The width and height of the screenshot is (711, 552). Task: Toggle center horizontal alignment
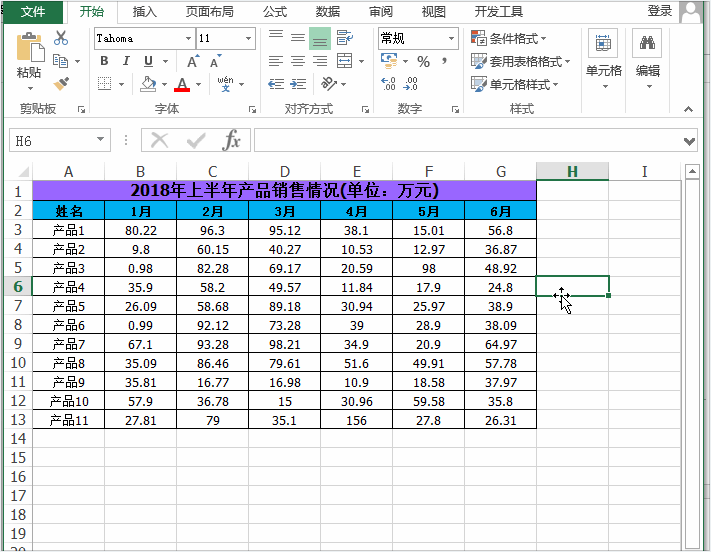tap(298, 61)
